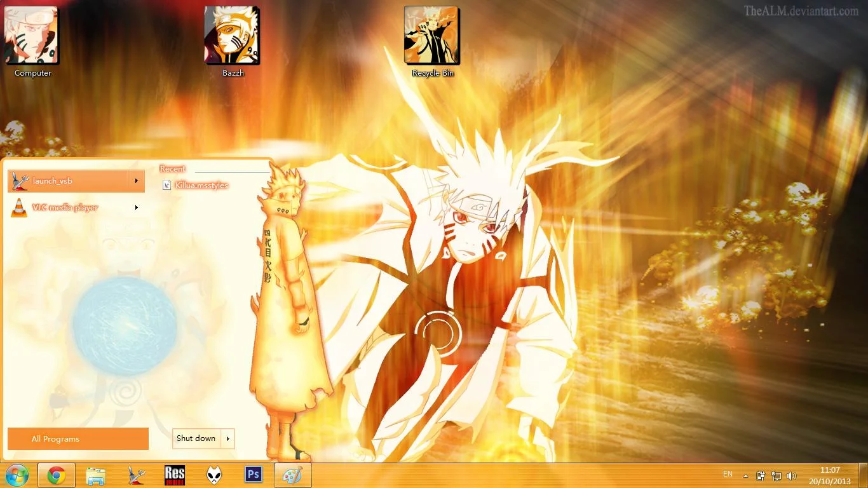
Task: Open All Programs list
Action: [78, 439]
